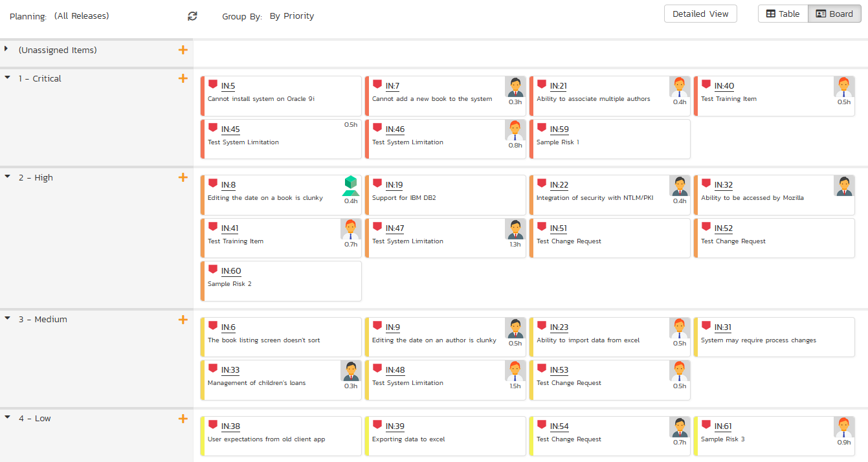Viewport: 868px width, 462px height.
Task: Collapse the 1 - Critical group
Action: coord(7,78)
